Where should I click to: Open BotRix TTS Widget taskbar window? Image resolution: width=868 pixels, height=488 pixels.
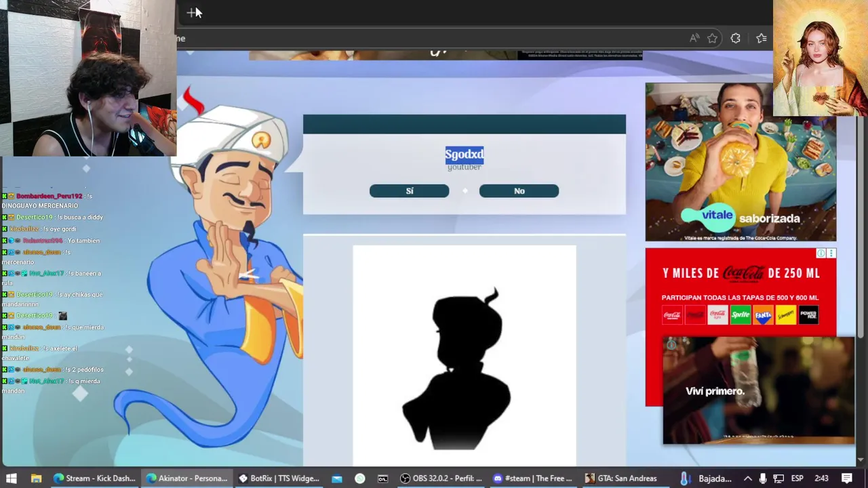coord(279,479)
